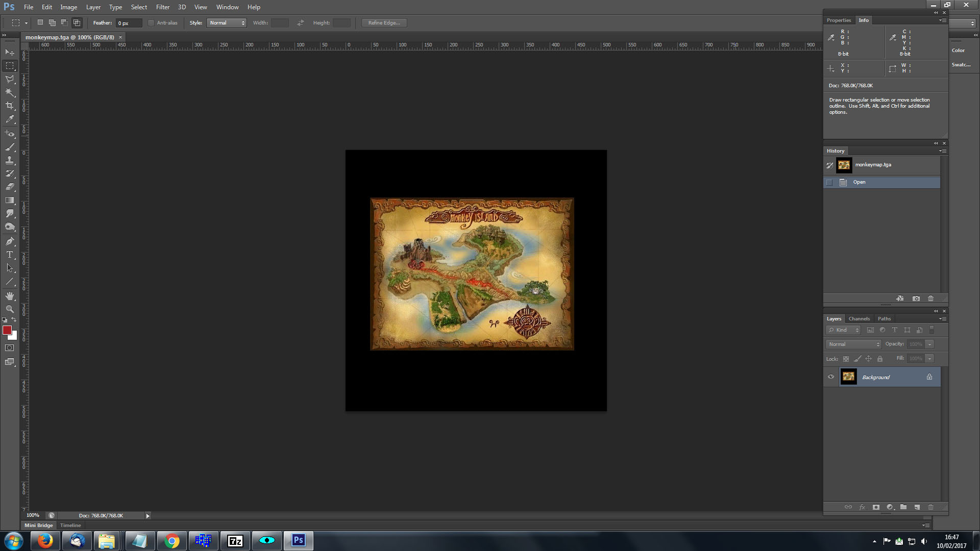Hide the Background layer eye icon
This screenshot has height=551, width=980.
pyautogui.click(x=831, y=377)
